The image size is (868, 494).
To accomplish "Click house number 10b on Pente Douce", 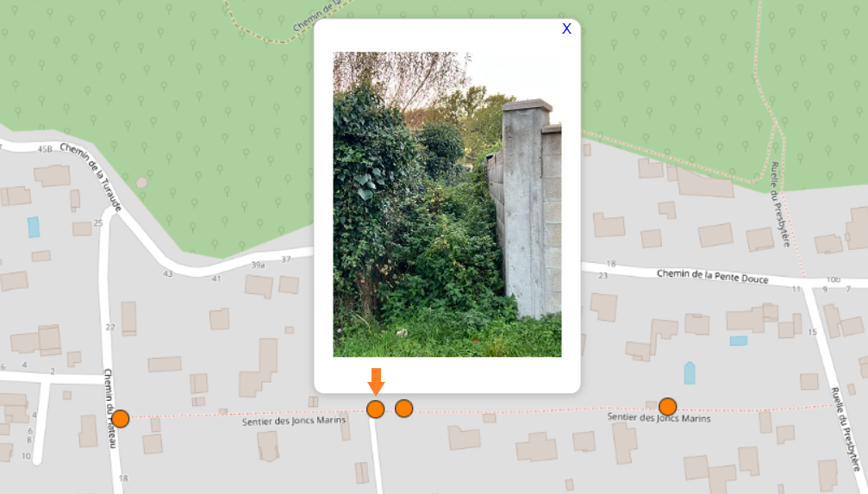I will (833, 279).
